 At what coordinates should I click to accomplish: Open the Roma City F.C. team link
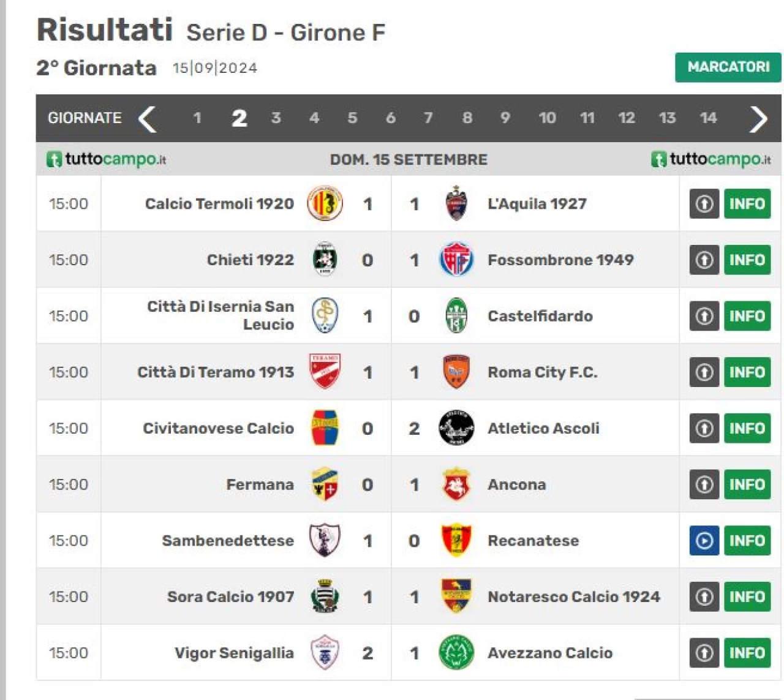542,372
